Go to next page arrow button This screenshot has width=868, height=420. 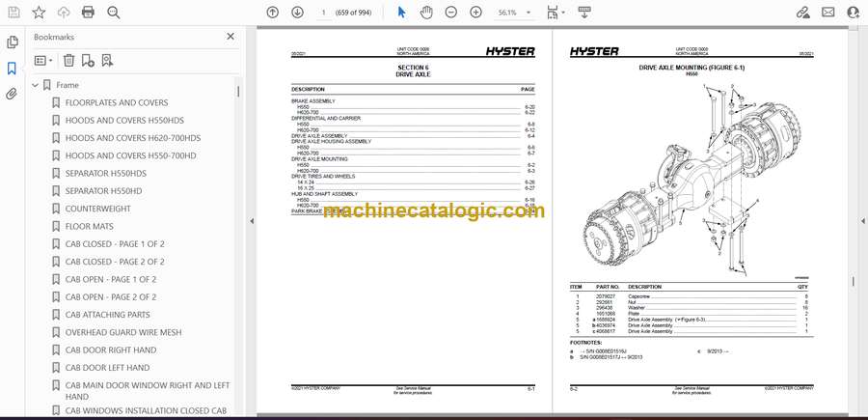(x=297, y=13)
